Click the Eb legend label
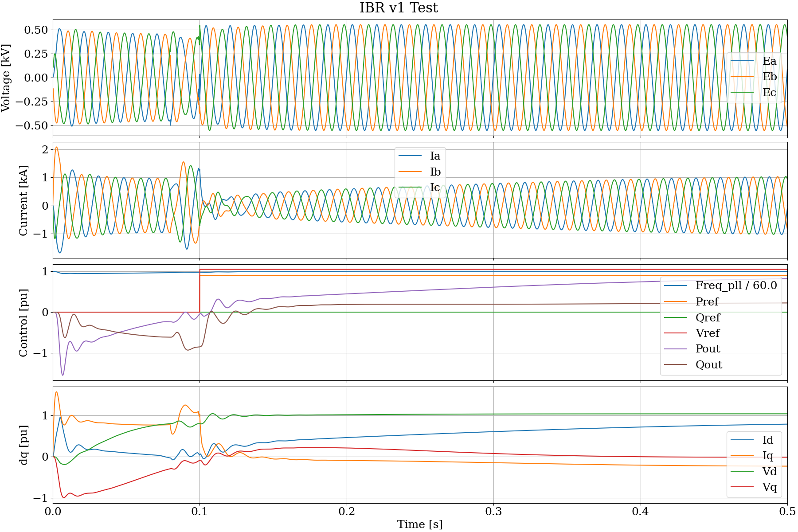This screenshot has width=798, height=532. click(770, 77)
